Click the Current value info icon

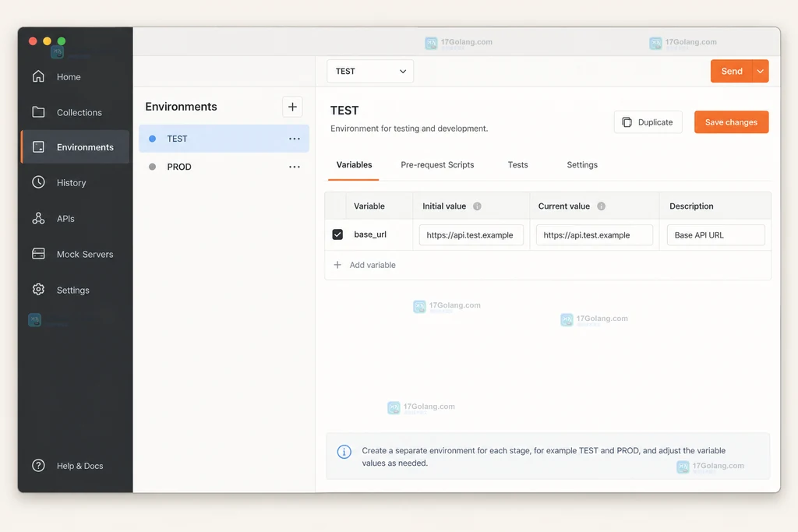pyautogui.click(x=601, y=206)
